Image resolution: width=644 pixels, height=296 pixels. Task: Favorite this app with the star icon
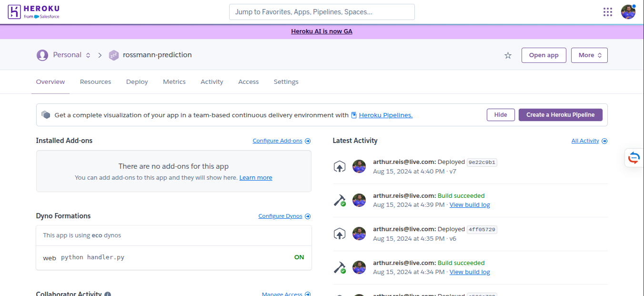508,55
